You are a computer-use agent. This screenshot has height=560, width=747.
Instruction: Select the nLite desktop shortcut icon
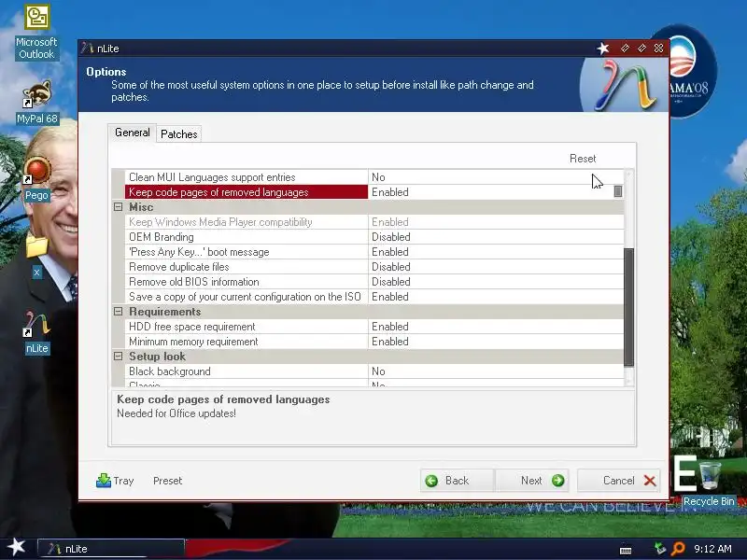pos(36,324)
